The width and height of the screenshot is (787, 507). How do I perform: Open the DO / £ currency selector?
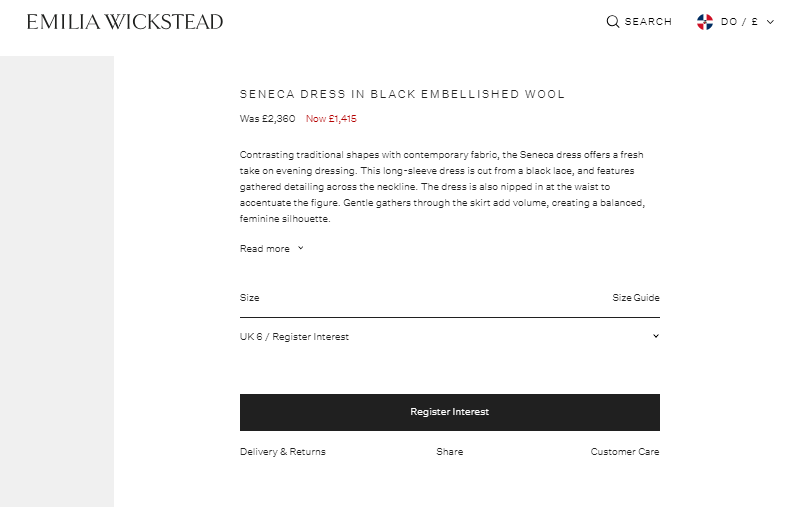[739, 22]
